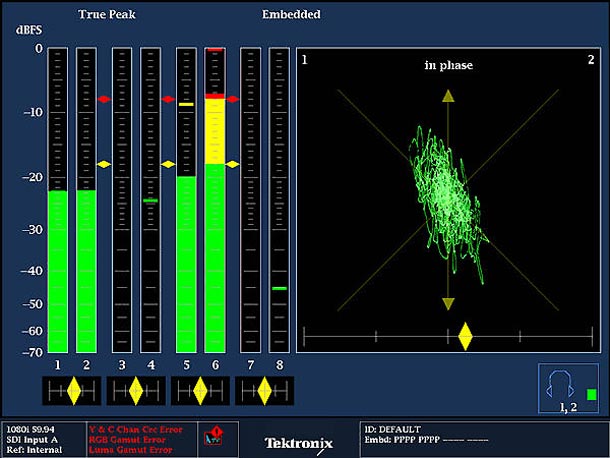Click the 'ID: DEFAULT' status text
Viewport: 610px width, 458px height.
tap(393, 430)
